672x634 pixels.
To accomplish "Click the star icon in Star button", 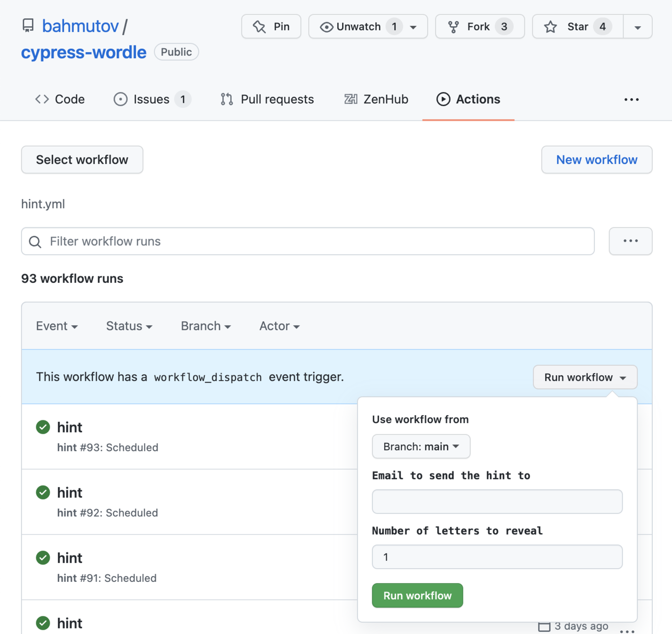I will 550,27.
